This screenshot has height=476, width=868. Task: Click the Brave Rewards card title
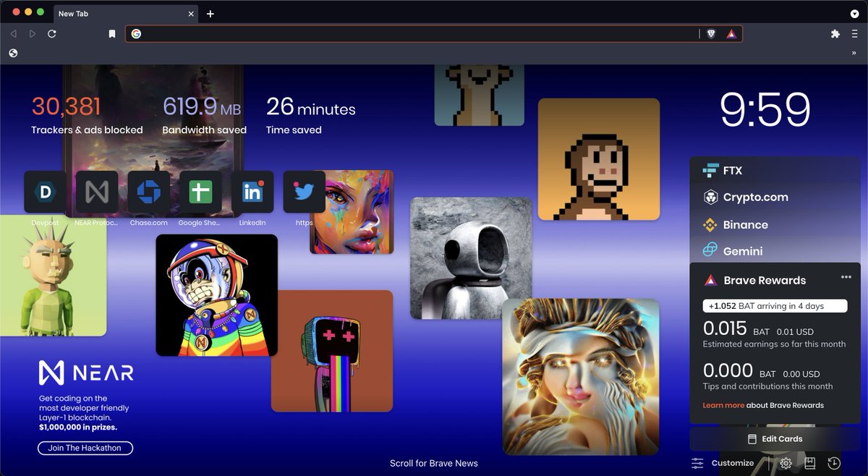[765, 280]
